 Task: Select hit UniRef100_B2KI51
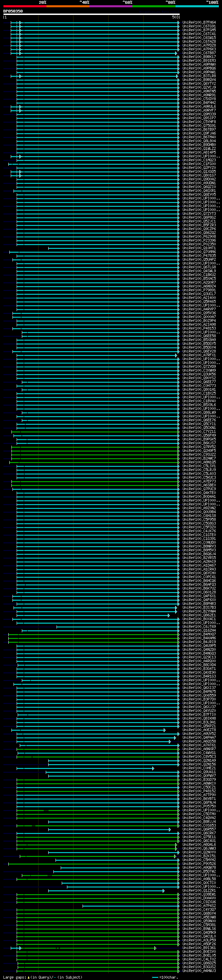point(199,856)
